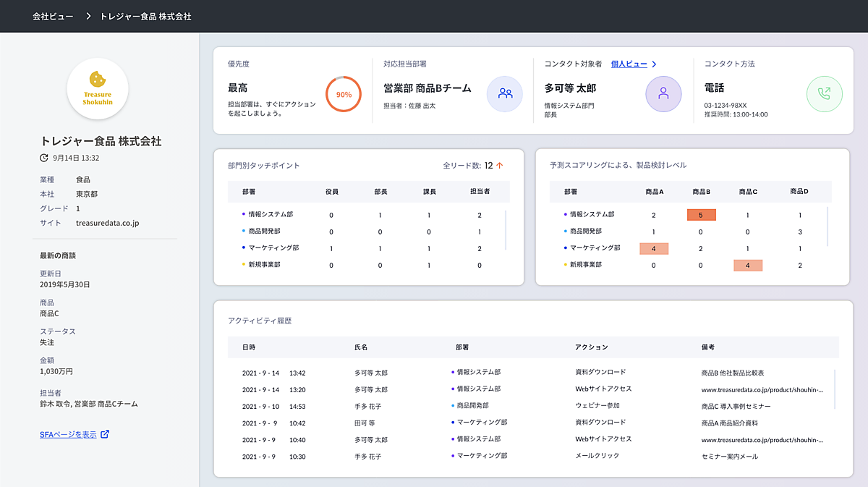
Task: Select the 商品B 他社製品比較表 activity row
Action: (532, 373)
